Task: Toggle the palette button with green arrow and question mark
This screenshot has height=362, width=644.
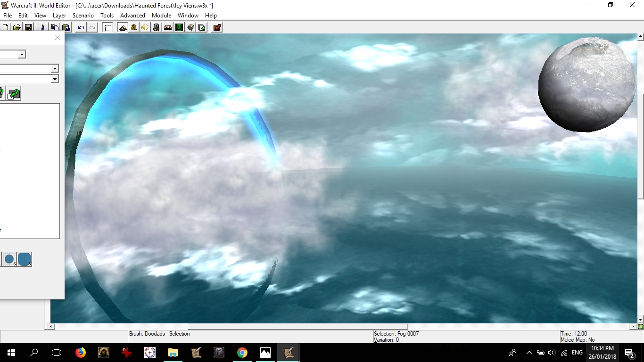Action: click(14, 94)
